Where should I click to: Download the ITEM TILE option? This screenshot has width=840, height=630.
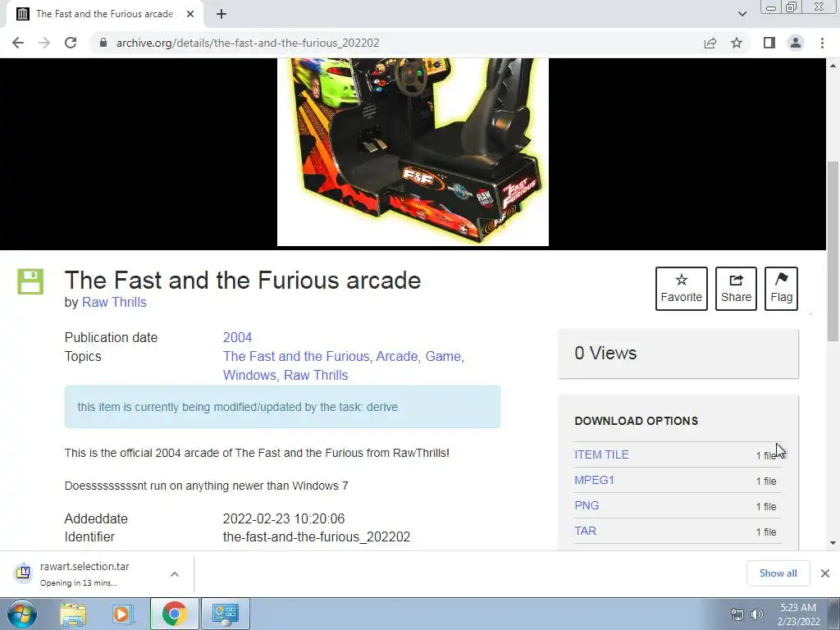point(601,454)
